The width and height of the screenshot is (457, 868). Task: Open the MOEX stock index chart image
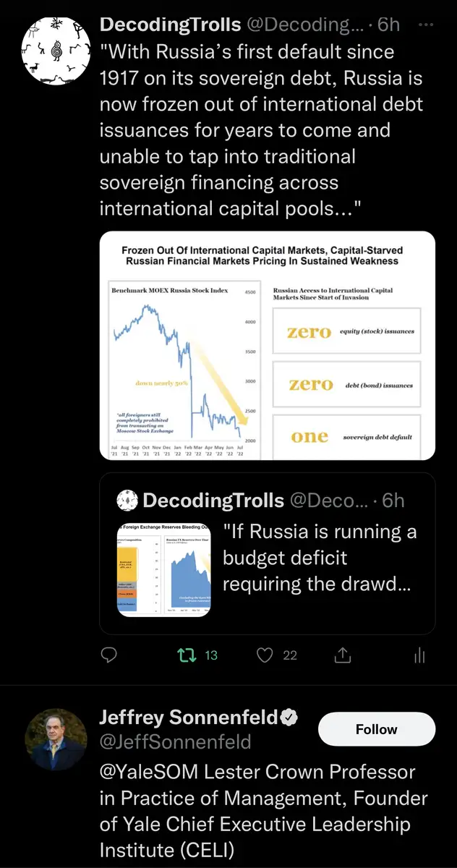click(267, 345)
